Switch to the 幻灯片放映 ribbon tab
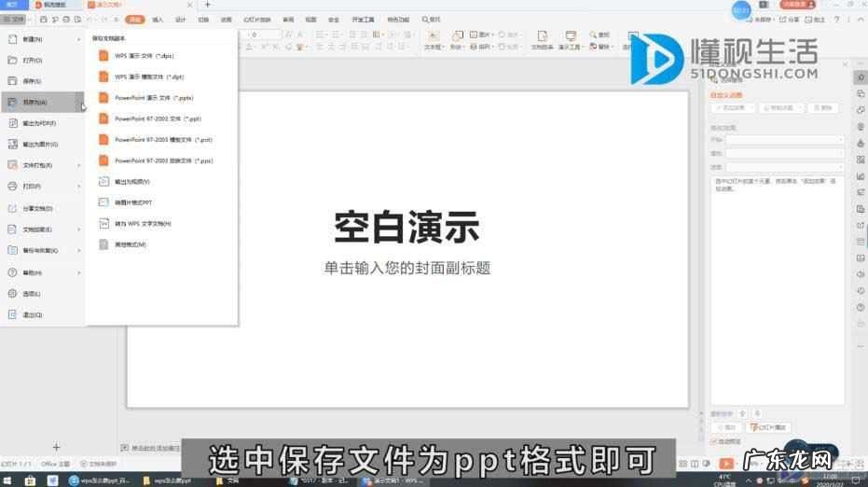868x487 pixels. coord(257,20)
